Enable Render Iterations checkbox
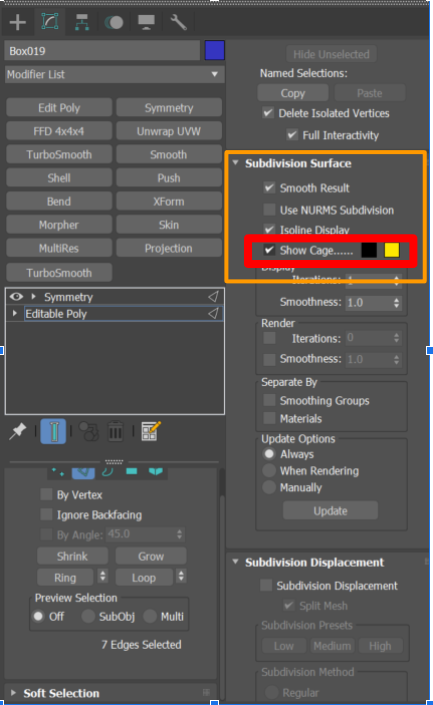 coord(269,338)
